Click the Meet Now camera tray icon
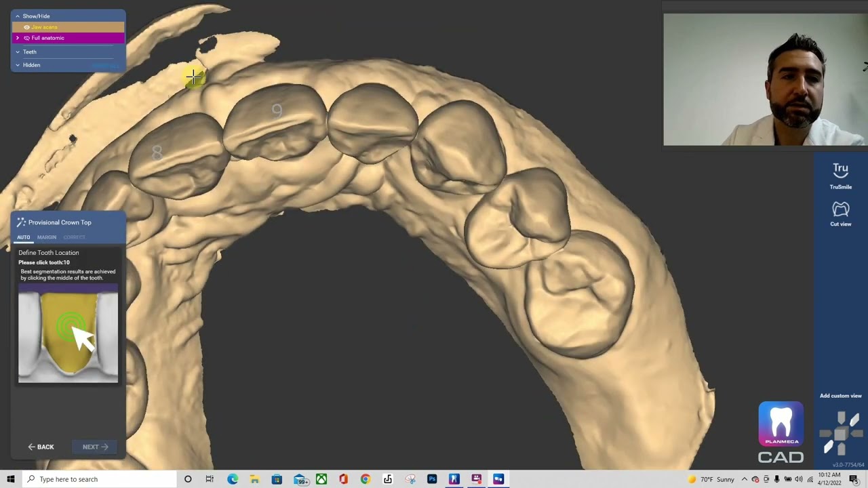The height and width of the screenshot is (488, 868). [766, 479]
